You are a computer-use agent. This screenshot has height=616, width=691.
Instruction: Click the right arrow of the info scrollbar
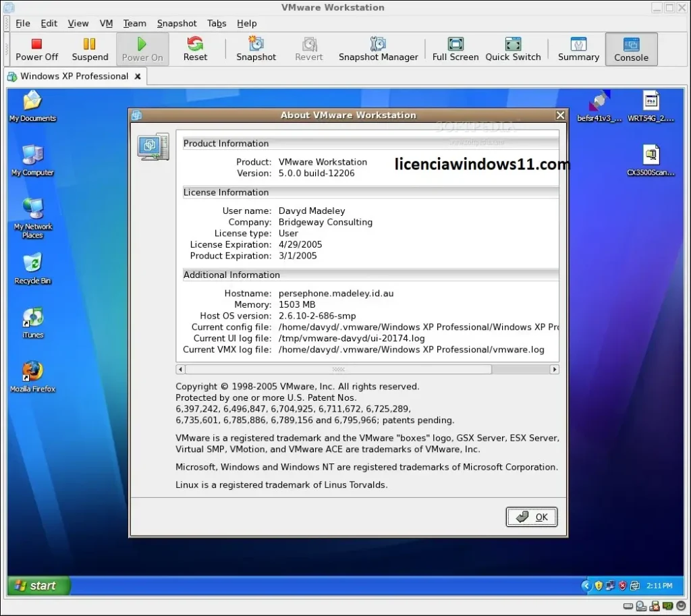[555, 369]
